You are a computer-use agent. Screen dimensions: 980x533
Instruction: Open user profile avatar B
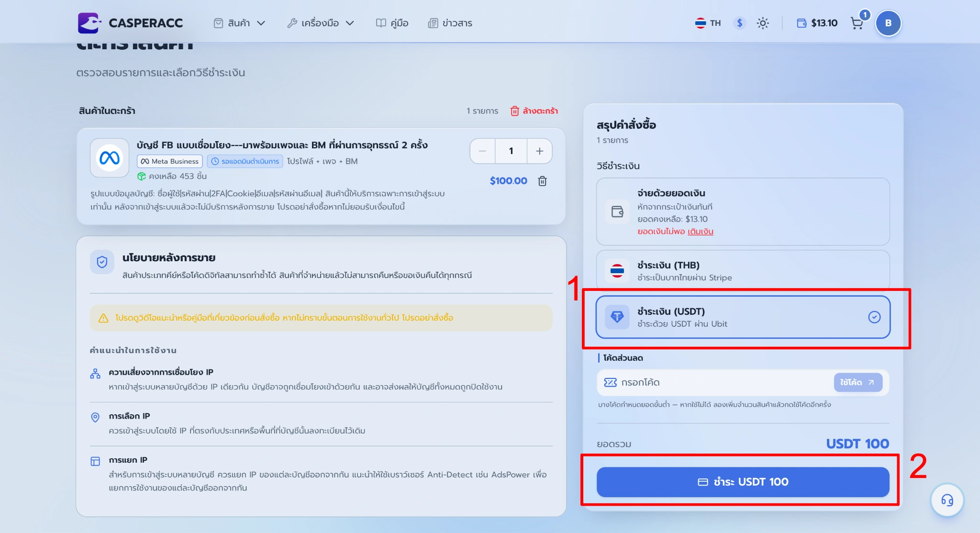pyautogui.click(x=888, y=23)
